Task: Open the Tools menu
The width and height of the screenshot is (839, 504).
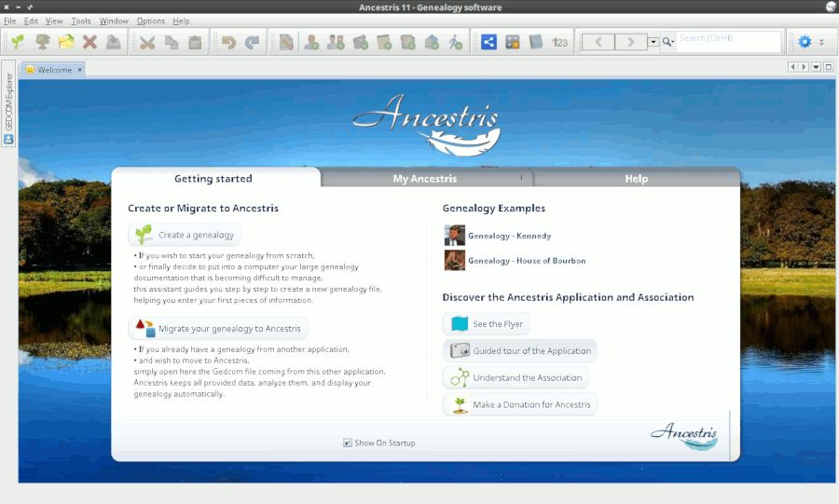Action: 81,20
